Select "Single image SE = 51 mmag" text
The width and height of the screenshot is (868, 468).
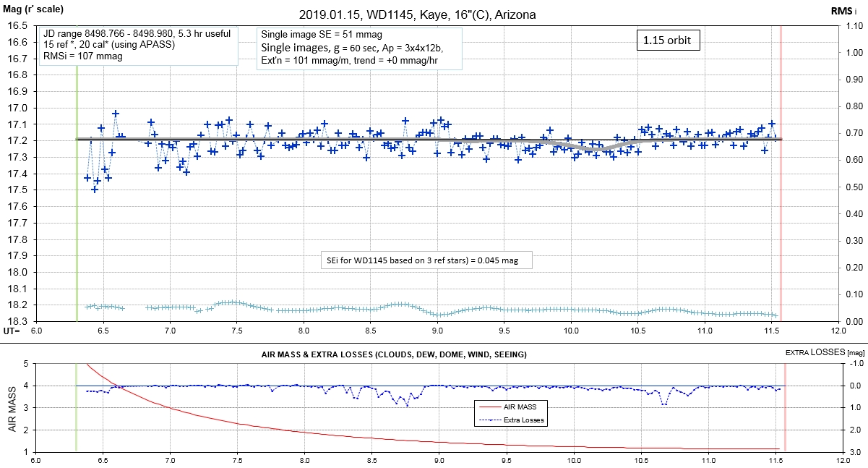click(x=321, y=35)
